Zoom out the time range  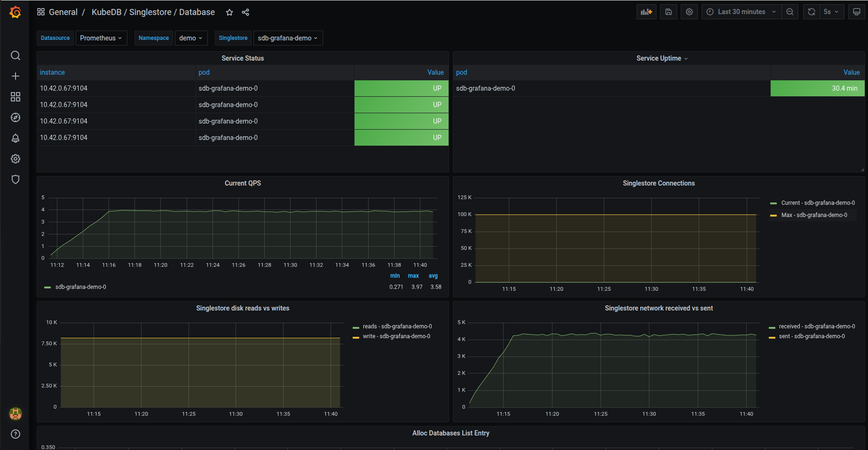[x=790, y=12]
